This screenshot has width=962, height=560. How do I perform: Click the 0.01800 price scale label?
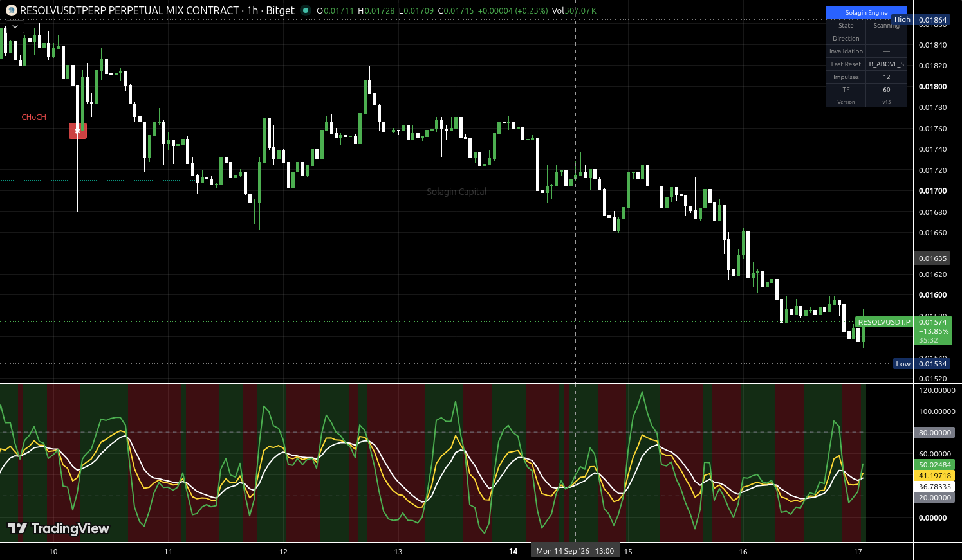932,87
